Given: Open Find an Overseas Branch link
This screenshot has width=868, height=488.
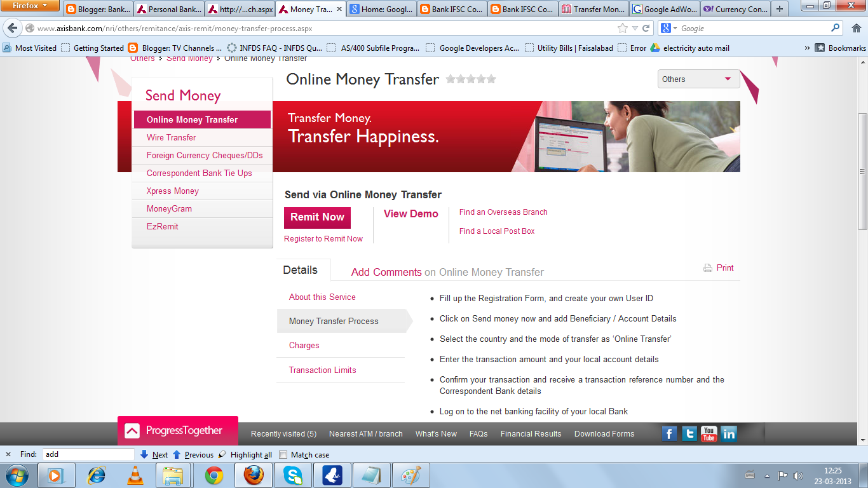Looking at the screenshot, I should point(503,212).
